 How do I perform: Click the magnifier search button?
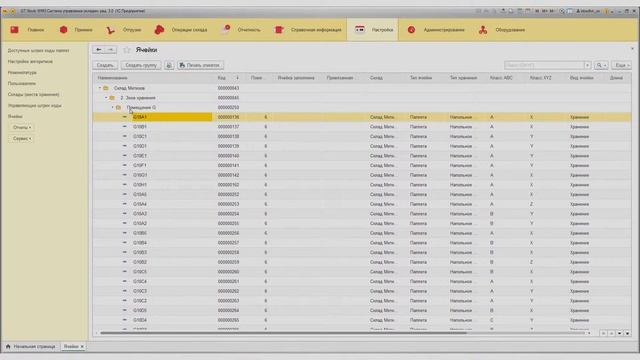click(601, 65)
